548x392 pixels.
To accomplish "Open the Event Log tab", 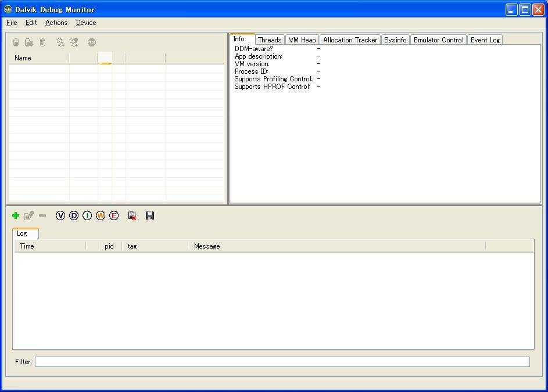I will 485,40.
